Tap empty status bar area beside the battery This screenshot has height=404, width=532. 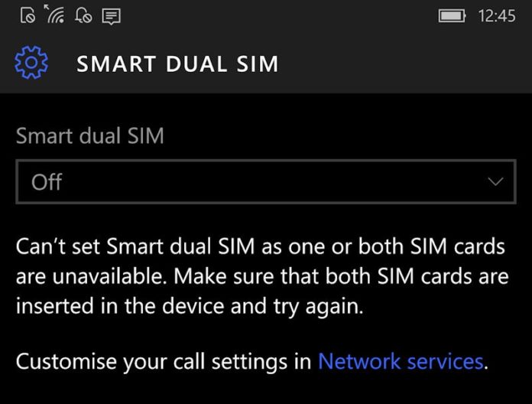278,16
